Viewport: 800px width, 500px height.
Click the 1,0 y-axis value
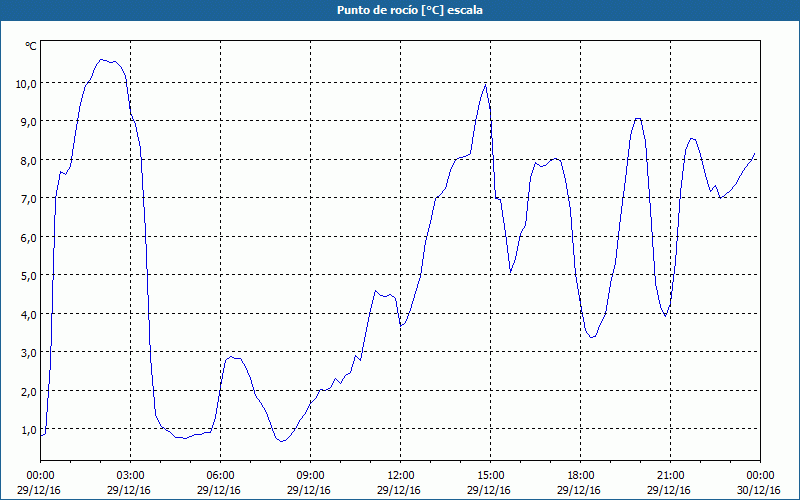coord(29,430)
